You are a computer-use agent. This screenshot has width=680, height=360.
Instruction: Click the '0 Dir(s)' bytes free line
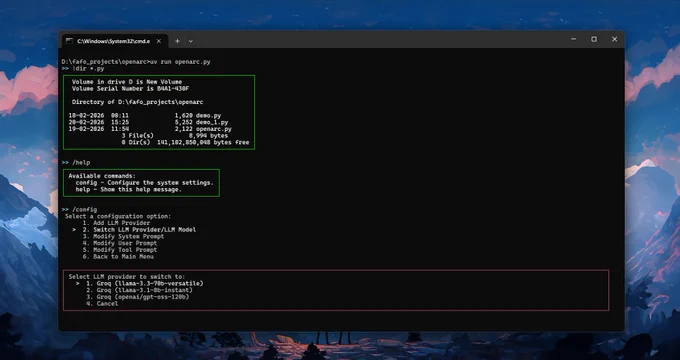(186, 142)
